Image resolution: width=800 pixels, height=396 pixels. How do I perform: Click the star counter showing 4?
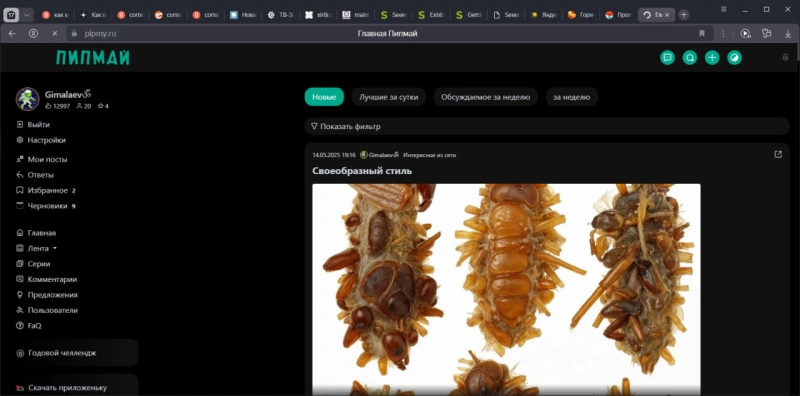103,106
